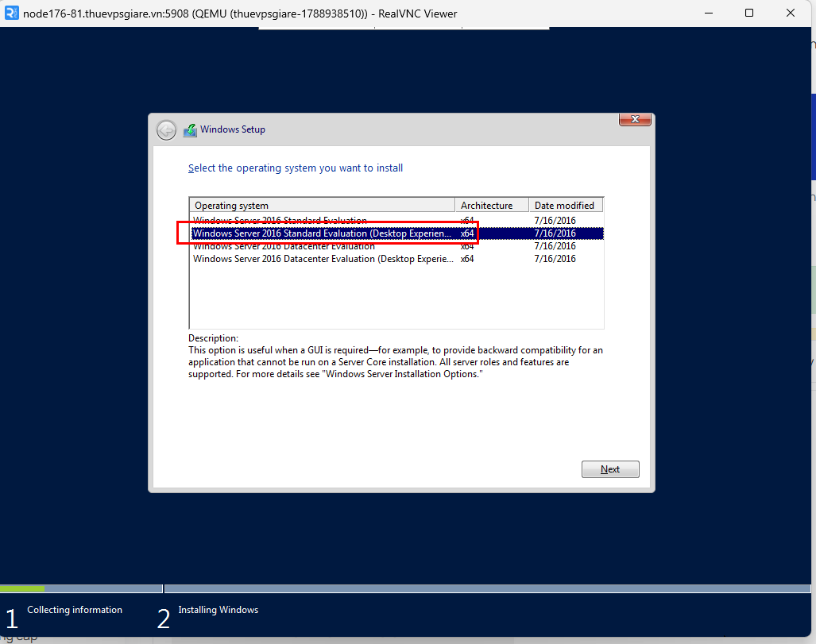
Task: Click the setup progress bar
Action: [x=405, y=589]
